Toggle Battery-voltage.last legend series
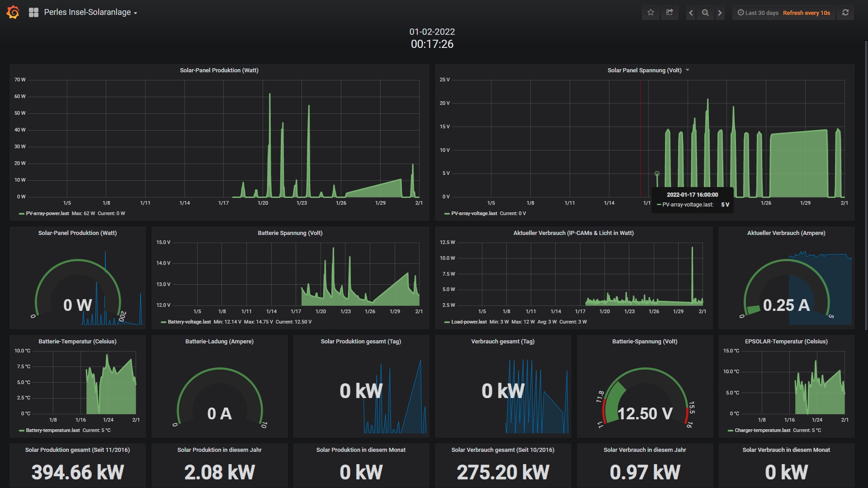 click(189, 322)
